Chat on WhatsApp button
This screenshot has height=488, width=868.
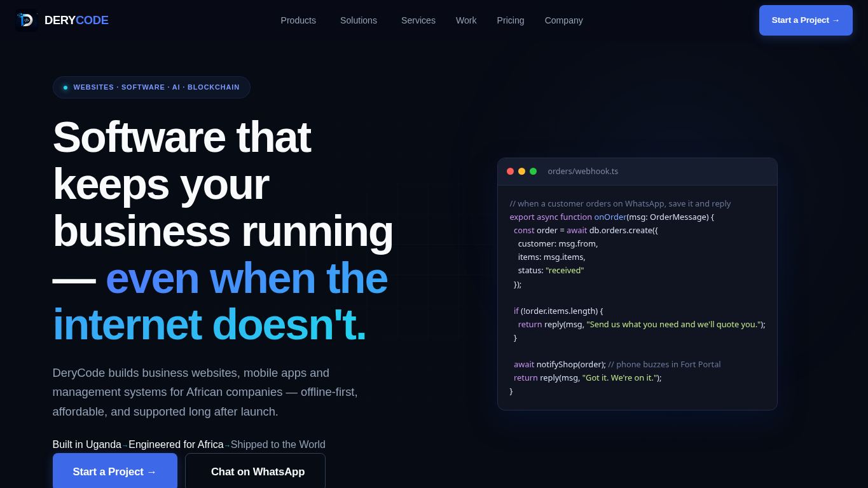[255, 471]
